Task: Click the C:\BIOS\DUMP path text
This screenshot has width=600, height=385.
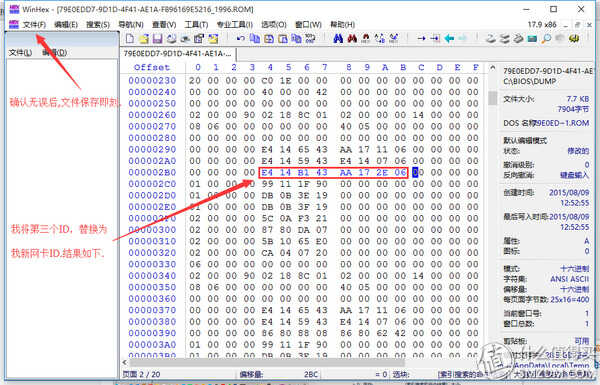Action: click(x=530, y=82)
